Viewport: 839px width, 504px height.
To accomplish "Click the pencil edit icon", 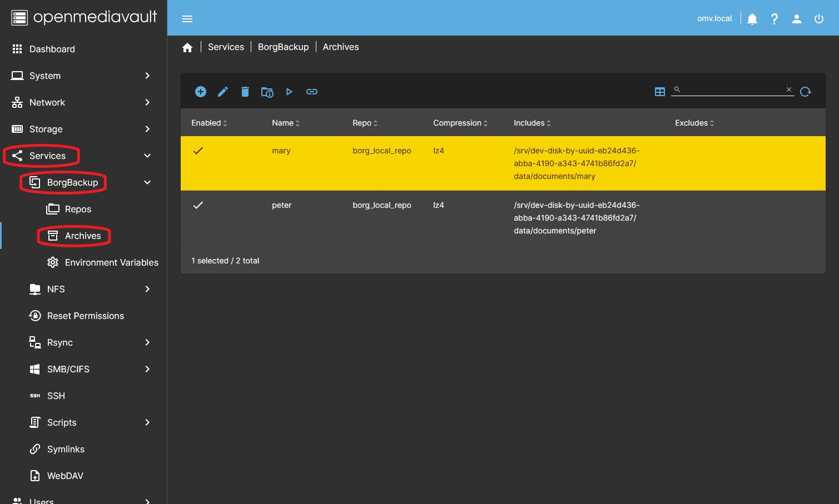I will tap(223, 92).
